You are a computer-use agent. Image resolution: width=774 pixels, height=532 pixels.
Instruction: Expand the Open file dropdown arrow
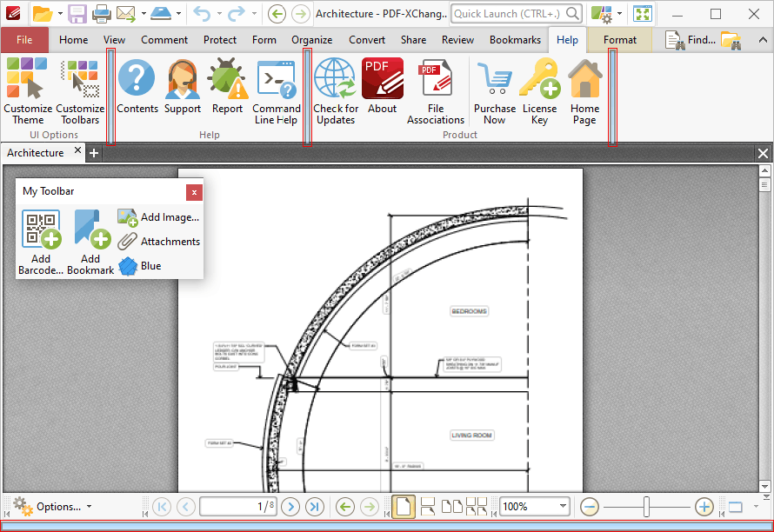tap(60, 14)
